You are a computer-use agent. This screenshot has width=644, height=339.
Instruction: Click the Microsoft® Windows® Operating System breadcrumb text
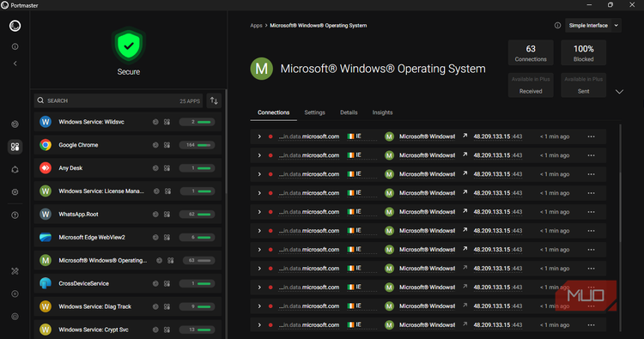pos(319,26)
